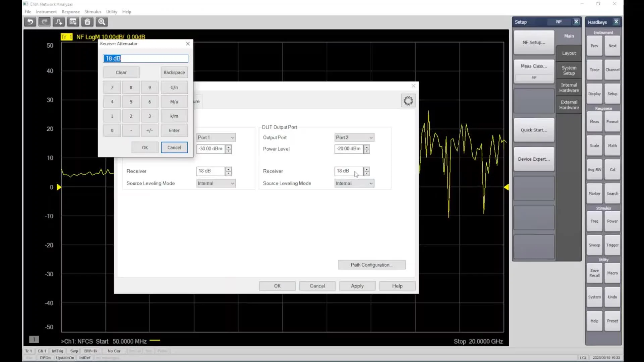The image size is (644, 362).
Task: Open the gear settings icon in setup dialog
Action: 408,101
